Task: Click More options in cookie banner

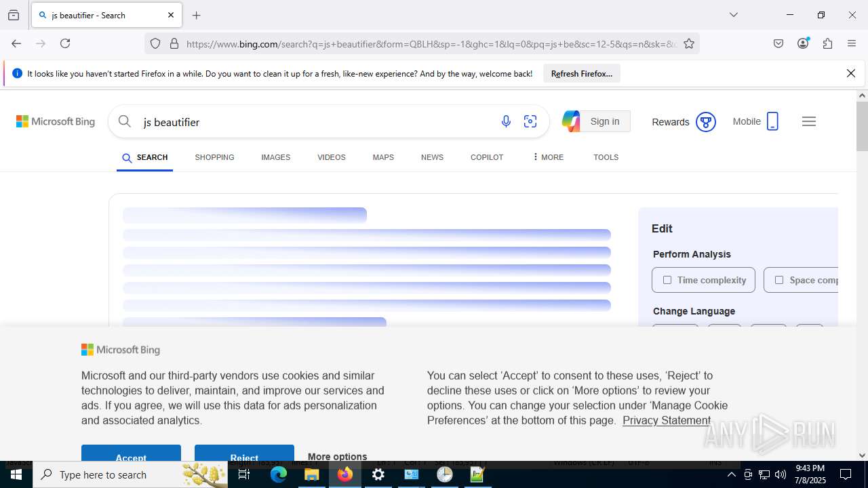Action: pyautogui.click(x=337, y=456)
